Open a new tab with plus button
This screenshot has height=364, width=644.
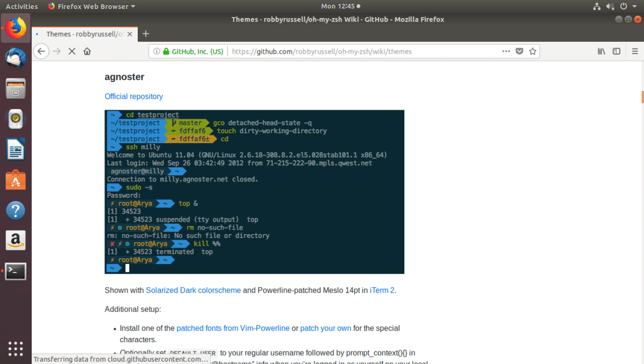(x=146, y=34)
